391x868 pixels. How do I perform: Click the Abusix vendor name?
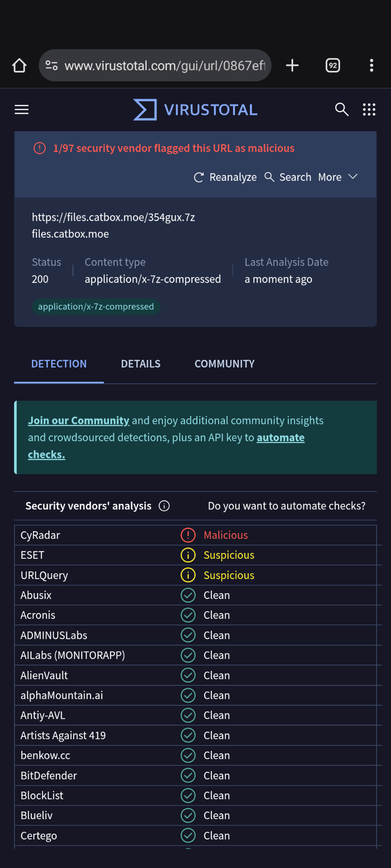coord(36,595)
